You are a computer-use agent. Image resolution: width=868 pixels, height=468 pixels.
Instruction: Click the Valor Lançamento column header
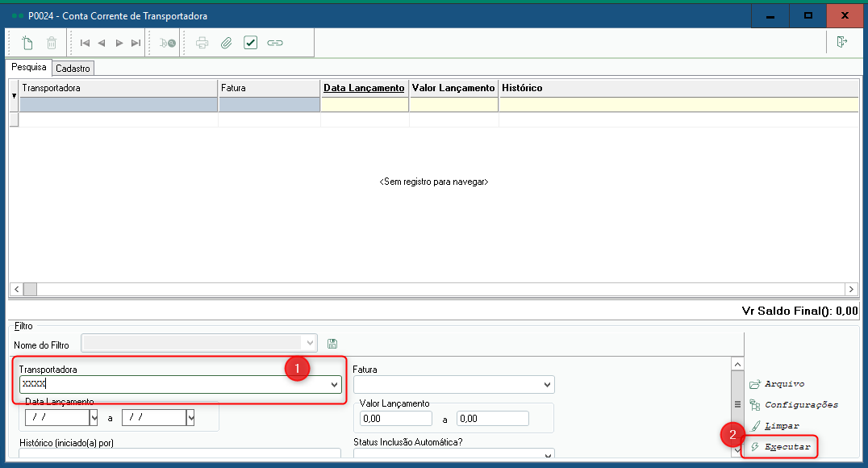(453, 88)
